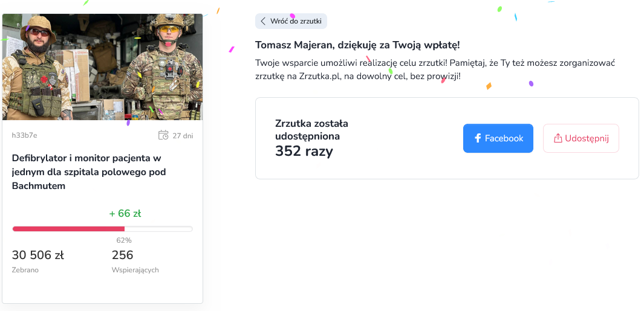Open the Defibrylator i monitor pacjenta title

point(89,172)
